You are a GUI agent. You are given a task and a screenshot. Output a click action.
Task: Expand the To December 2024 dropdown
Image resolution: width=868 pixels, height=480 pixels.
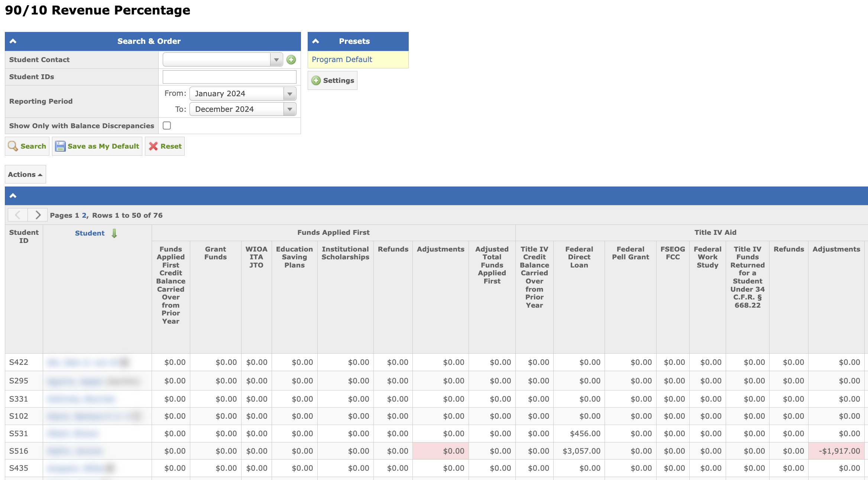[289, 109]
